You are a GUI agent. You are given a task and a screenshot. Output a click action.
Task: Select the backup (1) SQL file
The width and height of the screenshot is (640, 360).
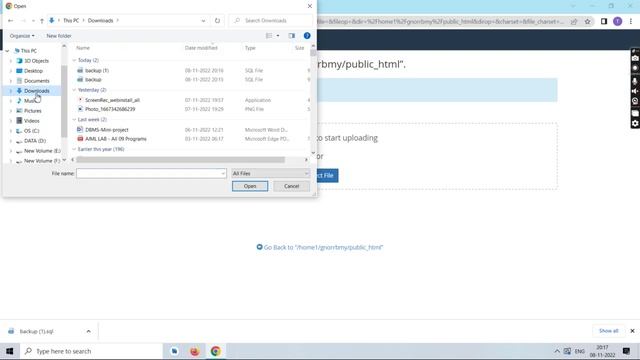[97, 71]
